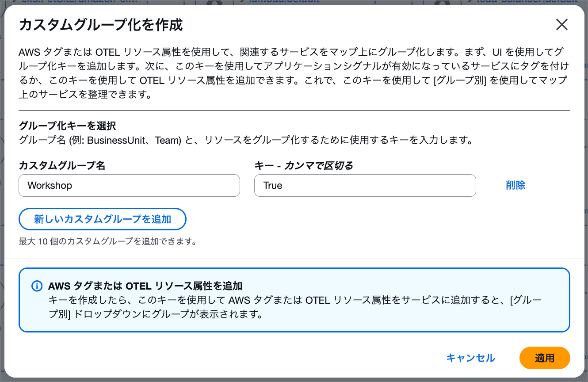Click the info box text mentioning グループ別 dropdown
The height and width of the screenshot is (382, 588).
tap(294, 308)
